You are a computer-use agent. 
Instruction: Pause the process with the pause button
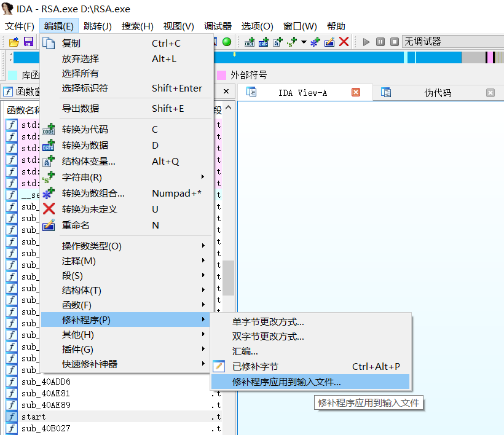[380, 42]
